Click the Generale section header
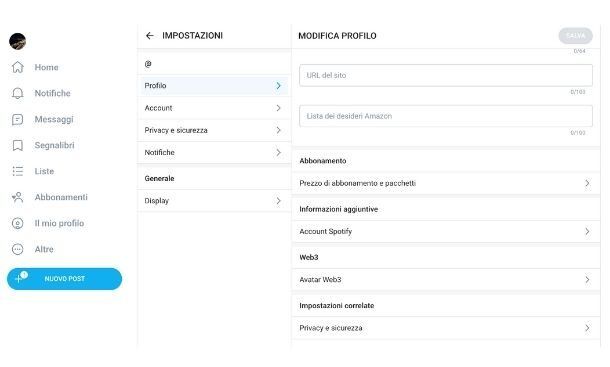610x367 pixels. pos(160,179)
